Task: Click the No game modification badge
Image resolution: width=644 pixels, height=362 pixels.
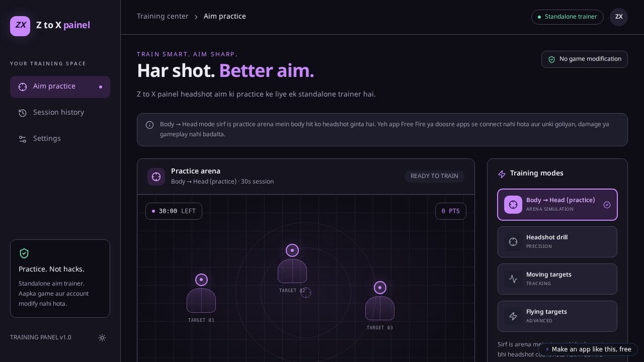Action: pyautogui.click(x=585, y=59)
